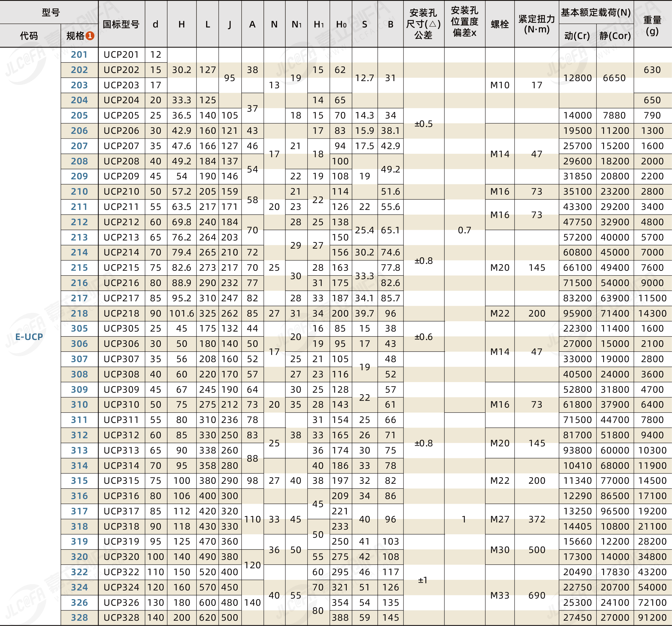The height and width of the screenshot is (626, 672).
Task: Click the M33 bolt cell
Action: (500, 595)
